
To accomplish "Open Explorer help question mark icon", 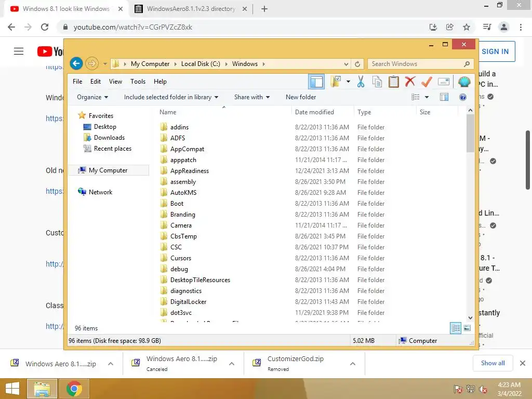I will pos(463,97).
